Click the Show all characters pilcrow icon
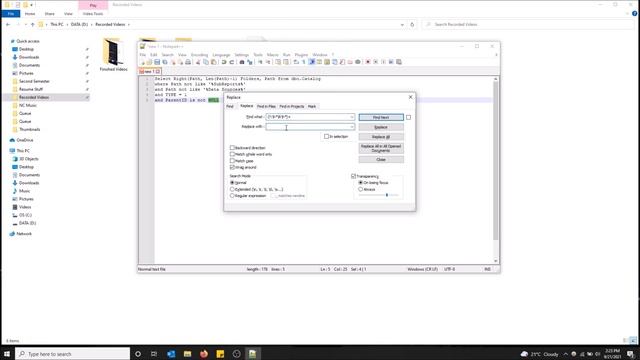 click(304, 62)
